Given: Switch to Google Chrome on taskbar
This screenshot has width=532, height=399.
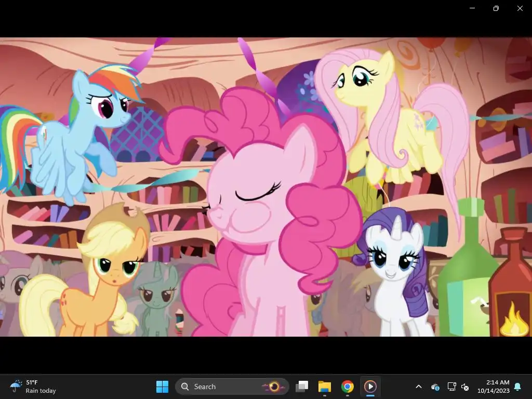Looking at the screenshot, I should click(348, 387).
